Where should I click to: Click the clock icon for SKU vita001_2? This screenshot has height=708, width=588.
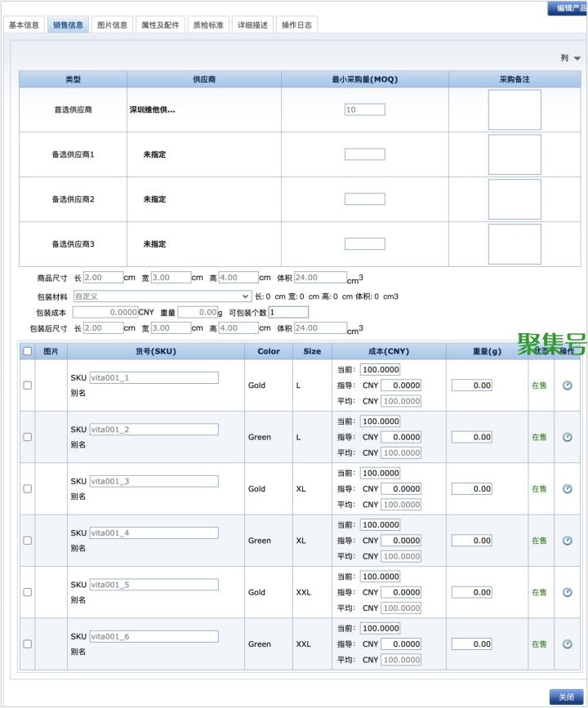(568, 437)
